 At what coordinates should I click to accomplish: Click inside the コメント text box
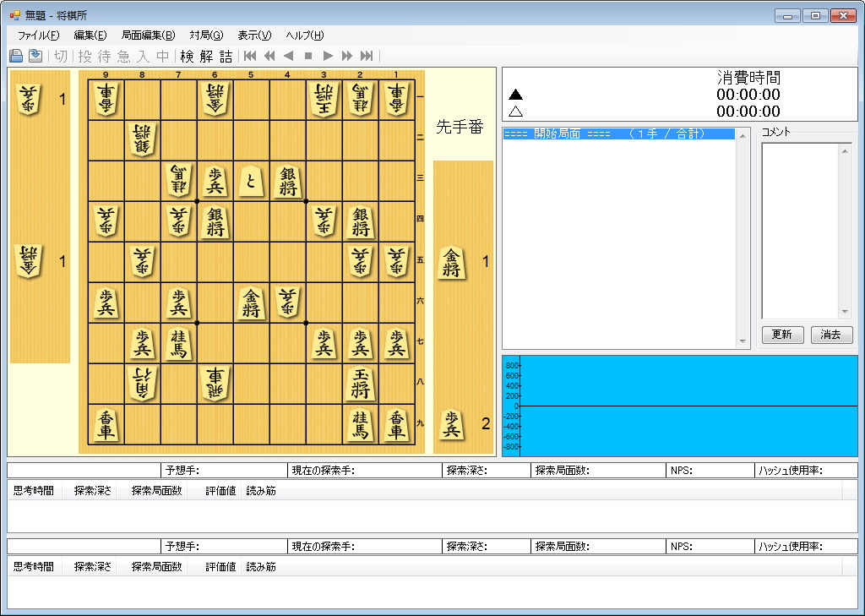coord(800,230)
